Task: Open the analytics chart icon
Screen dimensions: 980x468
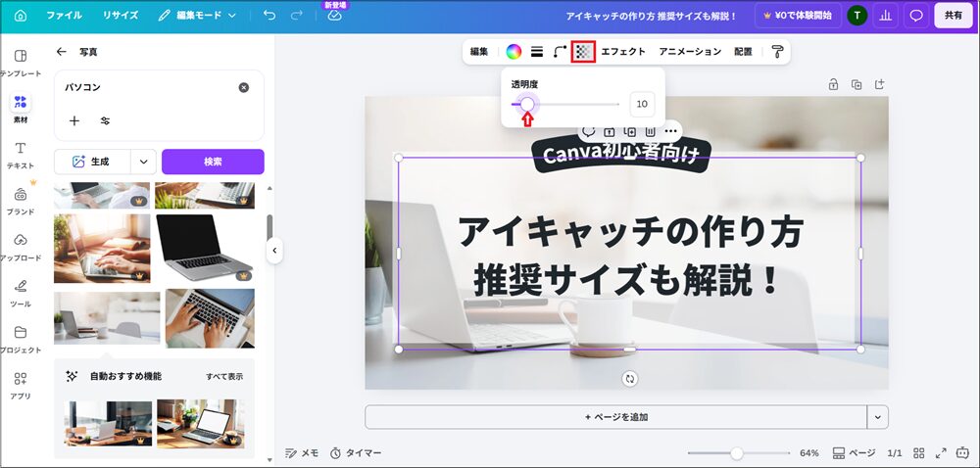Action: (885, 16)
